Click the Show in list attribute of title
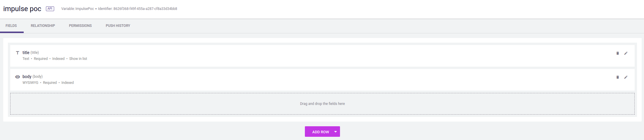The width and height of the screenshot is (644, 140). pyautogui.click(x=78, y=59)
